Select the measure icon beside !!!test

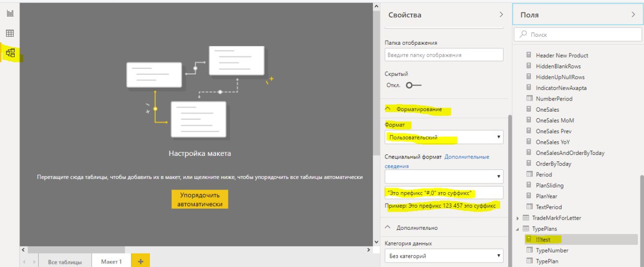529,239
